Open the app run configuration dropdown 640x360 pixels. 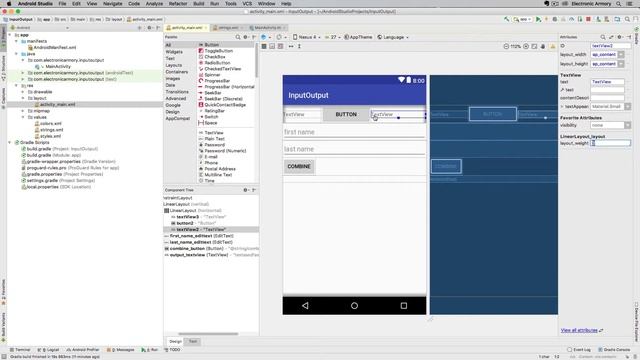click(523, 19)
